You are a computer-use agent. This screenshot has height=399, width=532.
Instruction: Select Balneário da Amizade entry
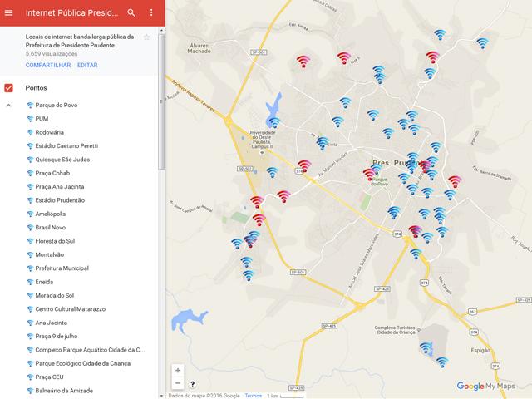[64, 391]
